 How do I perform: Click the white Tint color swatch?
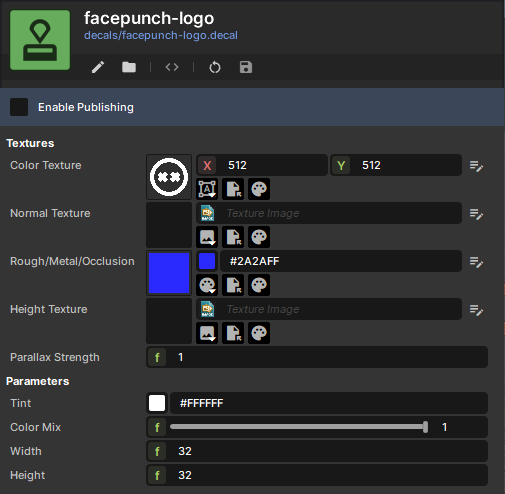point(157,403)
